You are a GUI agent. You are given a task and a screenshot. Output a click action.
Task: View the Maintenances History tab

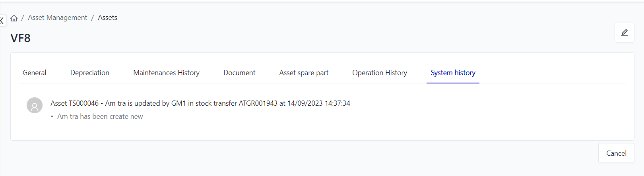166,73
